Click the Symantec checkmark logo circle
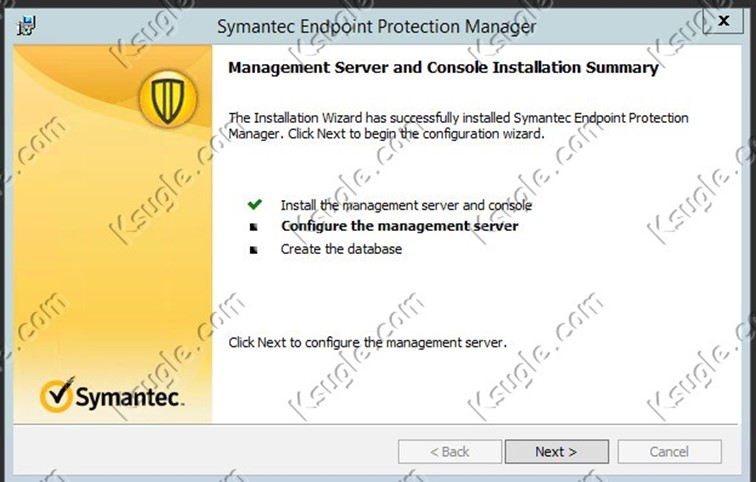 tap(57, 395)
